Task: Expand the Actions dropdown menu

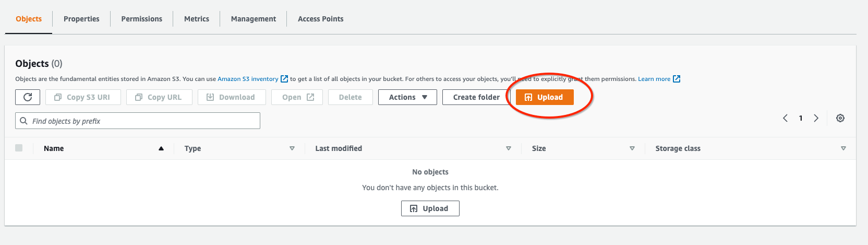Action: click(407, 97)
